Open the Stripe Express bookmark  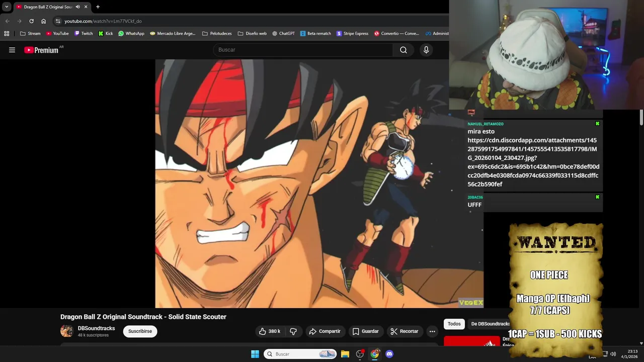point(353,34)
